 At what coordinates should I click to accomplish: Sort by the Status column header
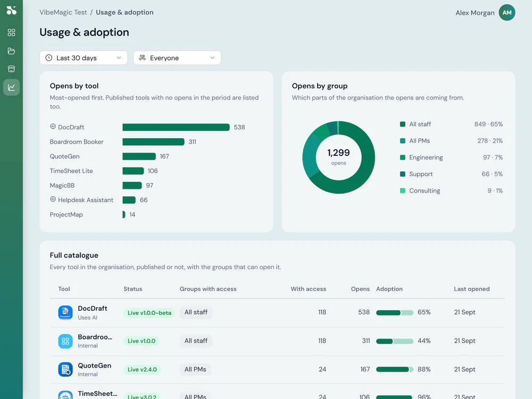pyautogui.click(x=132, y=289)
